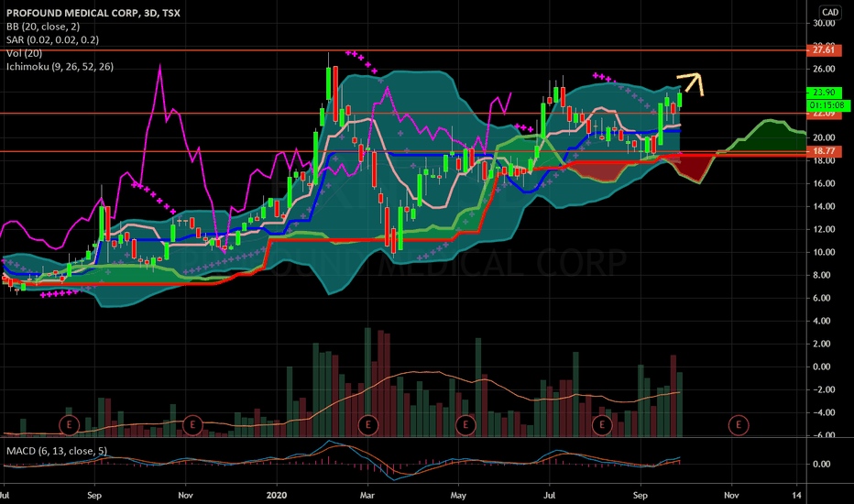Image resolution: width=854 pixels, height=504 pixels.
Task: Click the 18.77 price line label
Action: pyautogui.click(x=824, y=151)
